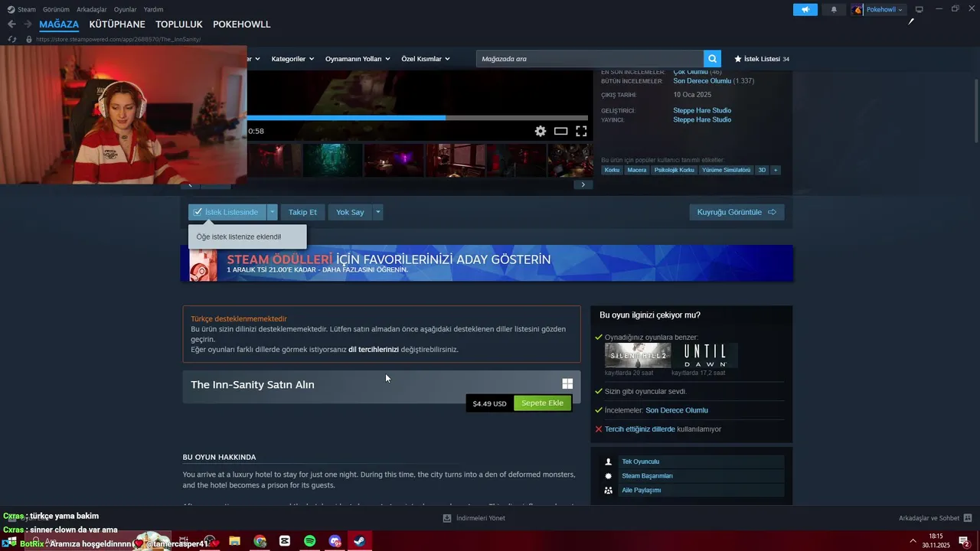Expand the Oynamanın Yolları dropdown

click(x=358, y=59)
